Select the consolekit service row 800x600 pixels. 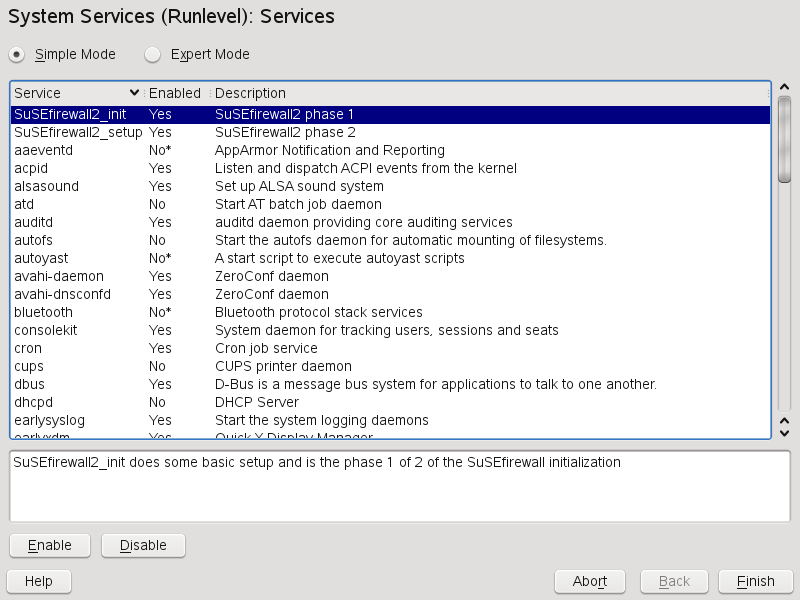pos(390,330)
